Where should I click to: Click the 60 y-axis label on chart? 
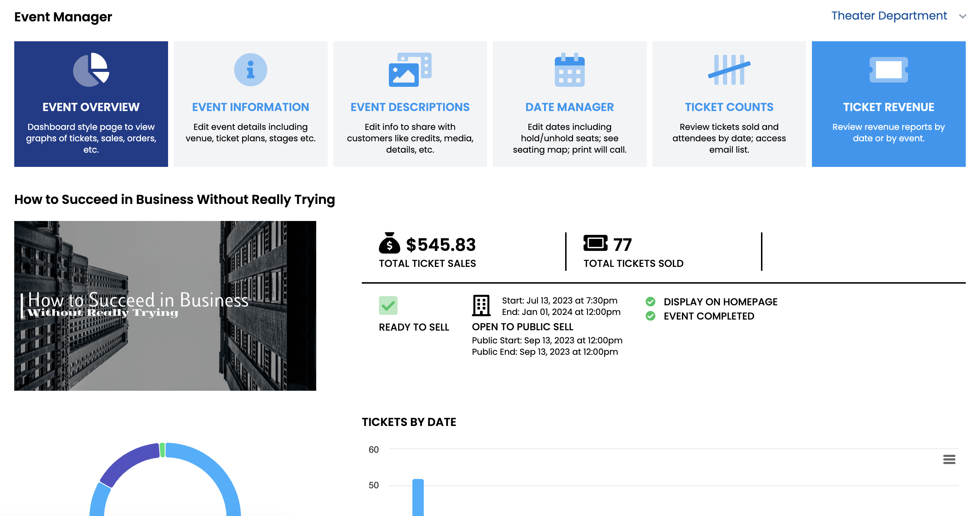[x=373, y=449]
